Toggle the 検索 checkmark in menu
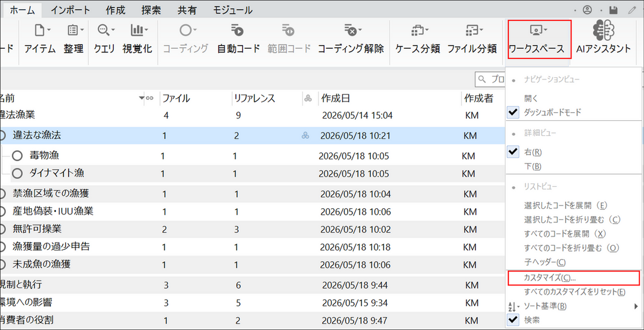Image resolution: width=644 pixels, height=330 pixels. tap(514, 320)
